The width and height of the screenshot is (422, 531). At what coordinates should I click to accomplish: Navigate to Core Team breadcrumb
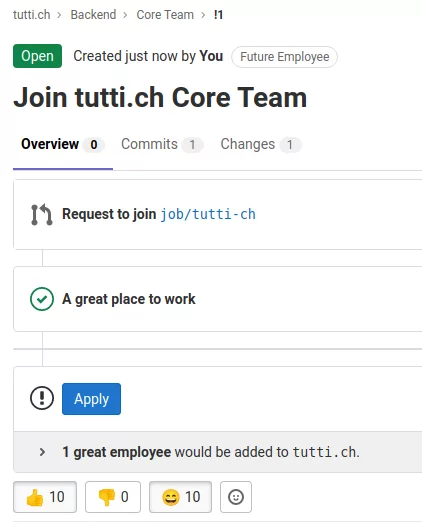click(x=165, y=15)
